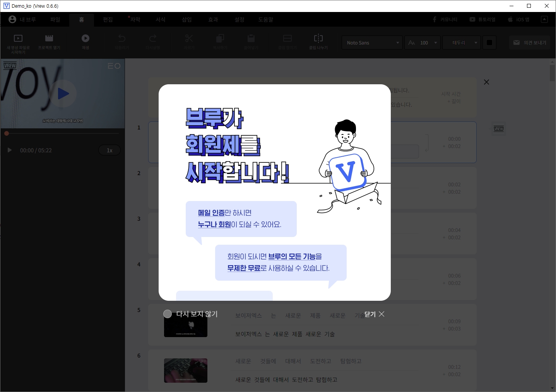The width and height of the screenshot is (556, 392).
Task: Click 브루의 모든 기능 text in popup
Action: coord(292,257)
